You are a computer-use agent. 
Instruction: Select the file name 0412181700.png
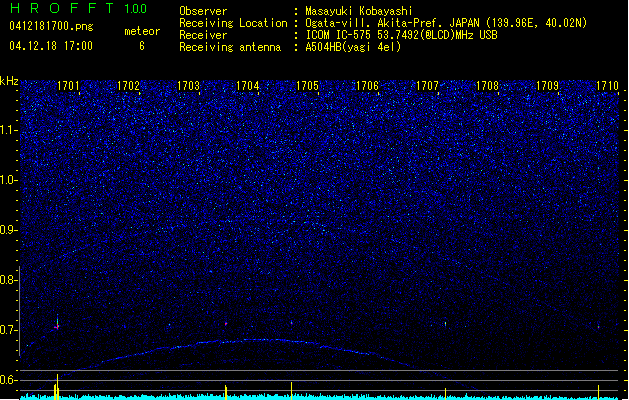pos(51,26)
